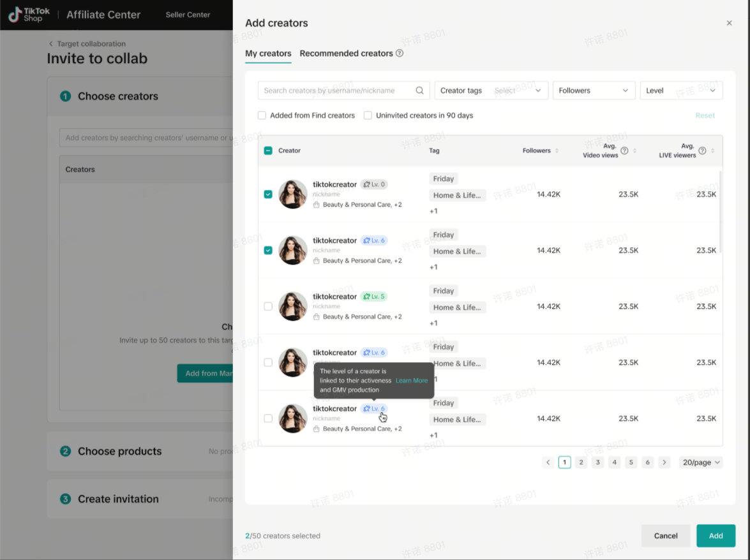
Task: Close the Add creators panel
Action: tap(729, 23)
